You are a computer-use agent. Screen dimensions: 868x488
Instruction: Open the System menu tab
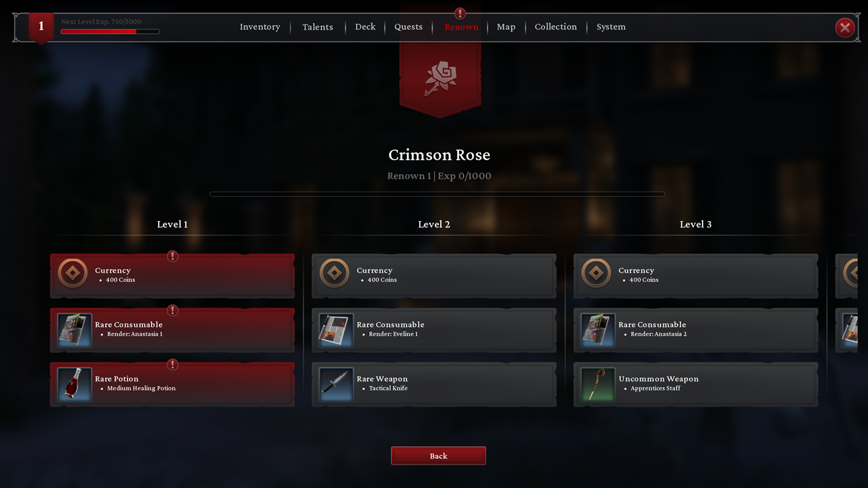point(611,27)
